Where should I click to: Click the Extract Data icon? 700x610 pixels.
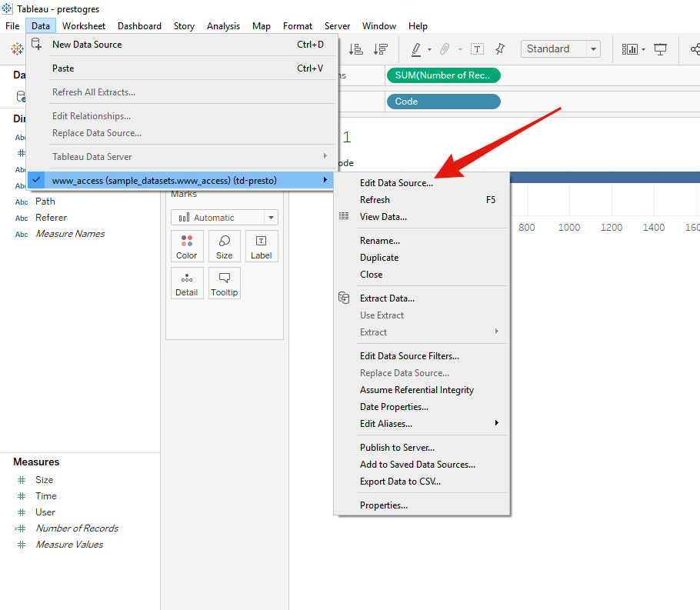tap(344, 298)
